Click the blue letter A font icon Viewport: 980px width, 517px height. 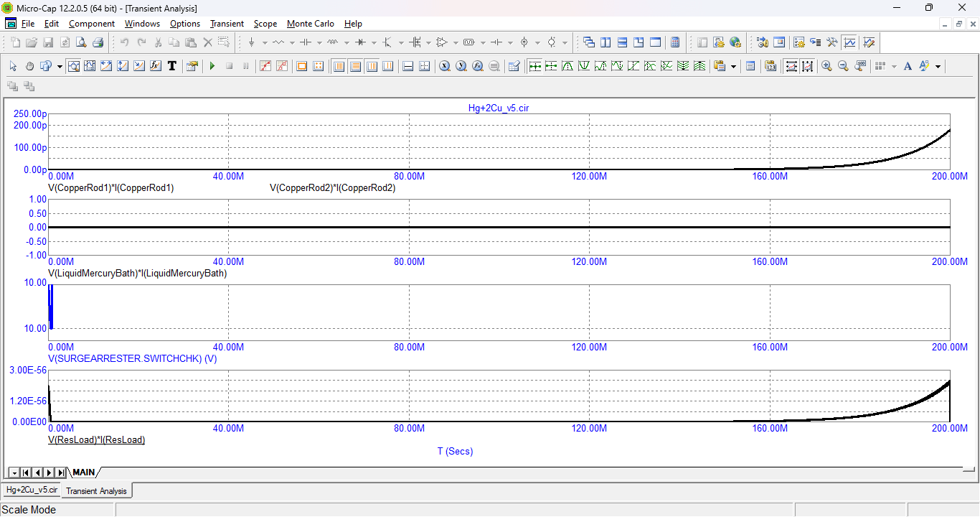908,66
